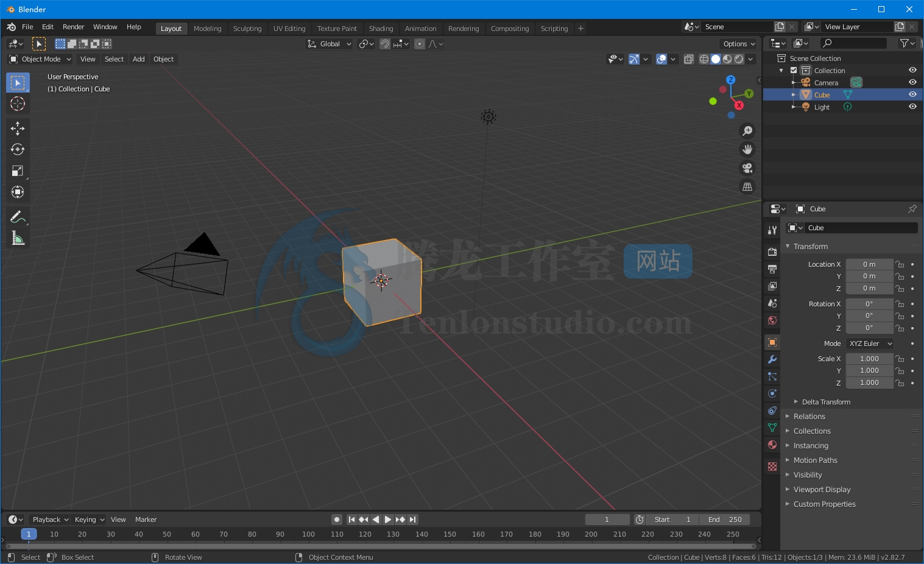Open the Render properties tab
The image size is (924, 564).
[772, 252]
